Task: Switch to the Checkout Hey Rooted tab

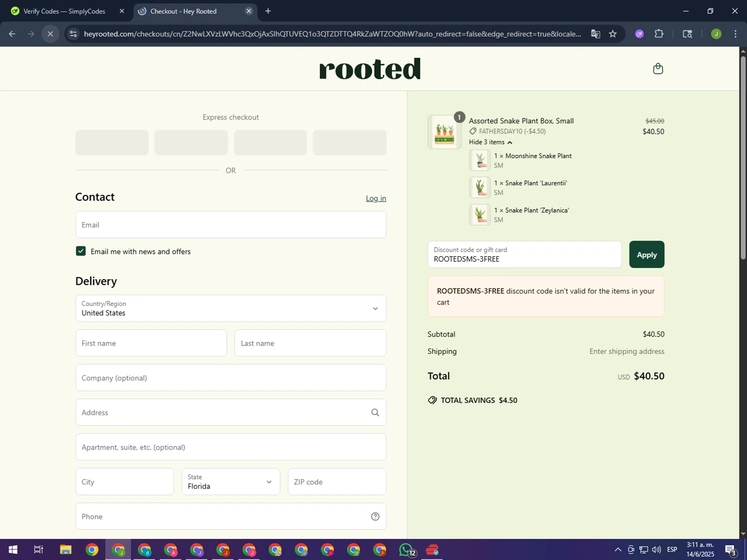Action: (195, 11)
